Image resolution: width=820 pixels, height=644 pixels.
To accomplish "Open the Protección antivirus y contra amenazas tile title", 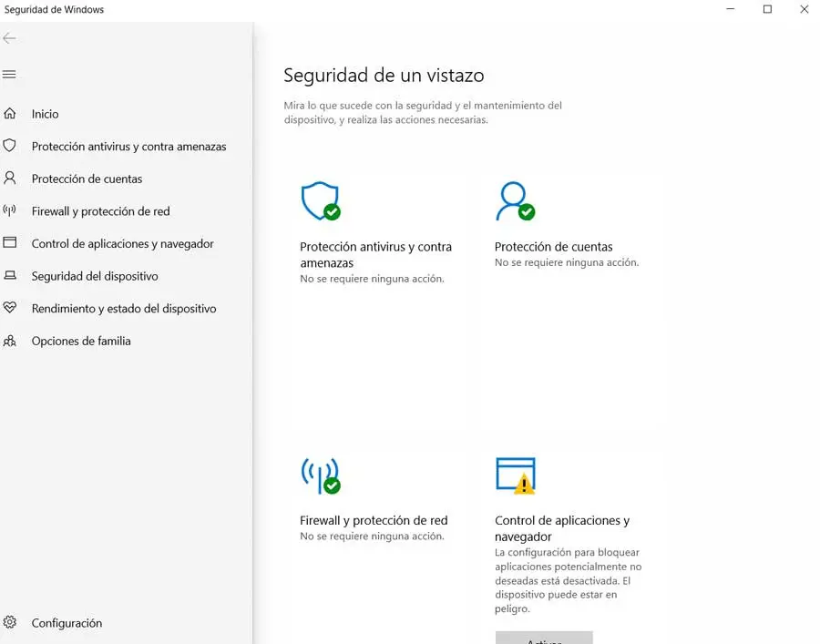I will [375, 254].
